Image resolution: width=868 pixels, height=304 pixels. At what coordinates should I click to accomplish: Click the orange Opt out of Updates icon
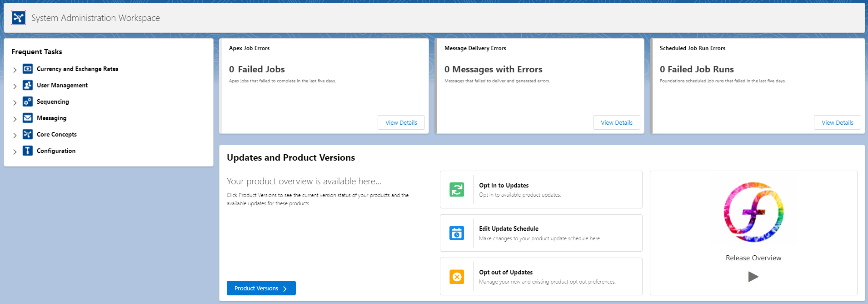click(x=457, y=277)
